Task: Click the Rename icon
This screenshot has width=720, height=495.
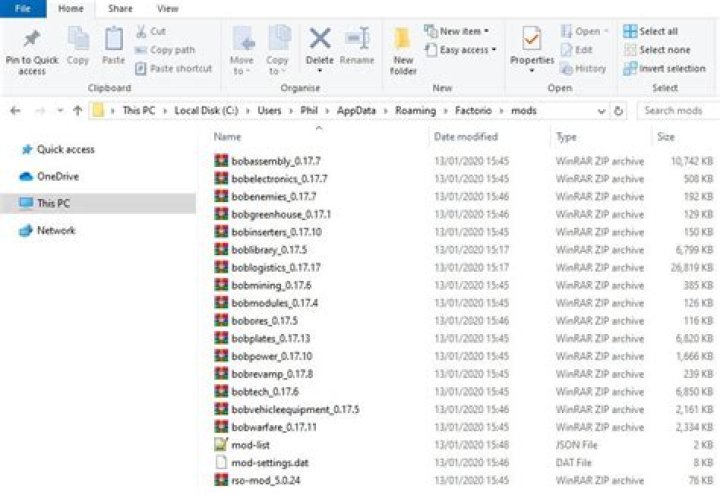Action: tap(357, 38)
